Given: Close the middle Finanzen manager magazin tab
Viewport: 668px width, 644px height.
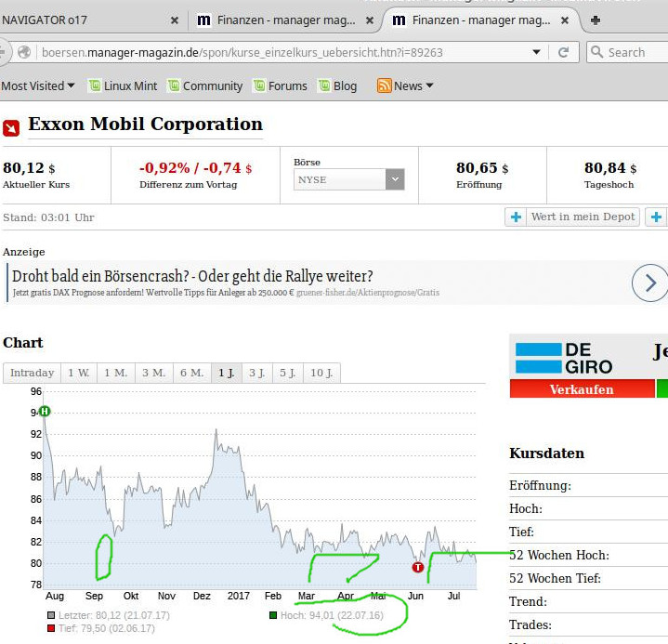Looking at the screenshot, I should tap(370, 20).
